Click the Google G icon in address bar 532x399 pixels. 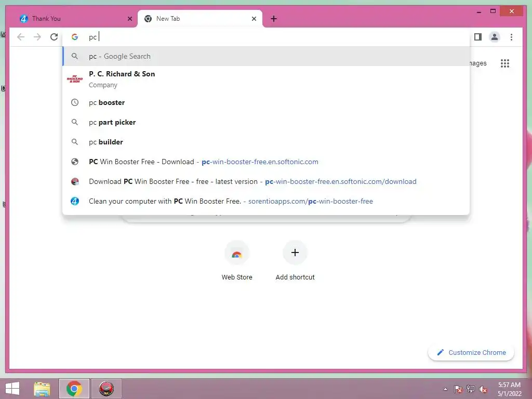[75, 37]
